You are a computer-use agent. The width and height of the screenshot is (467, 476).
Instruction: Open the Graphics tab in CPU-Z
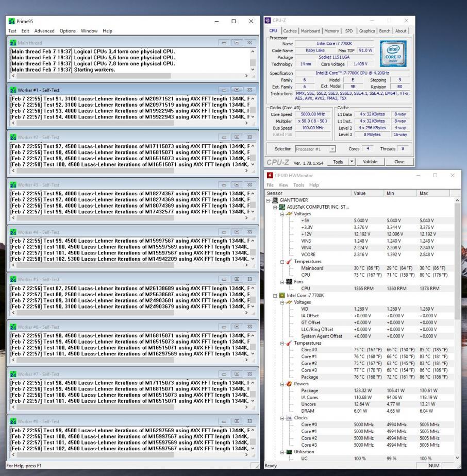coord(366,31)
